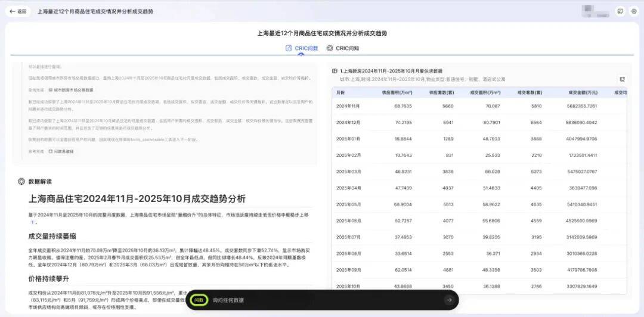
Task: Click the table icon before 上海新房 dataset title
Action: pyautogui.click(x=335, y=71)
